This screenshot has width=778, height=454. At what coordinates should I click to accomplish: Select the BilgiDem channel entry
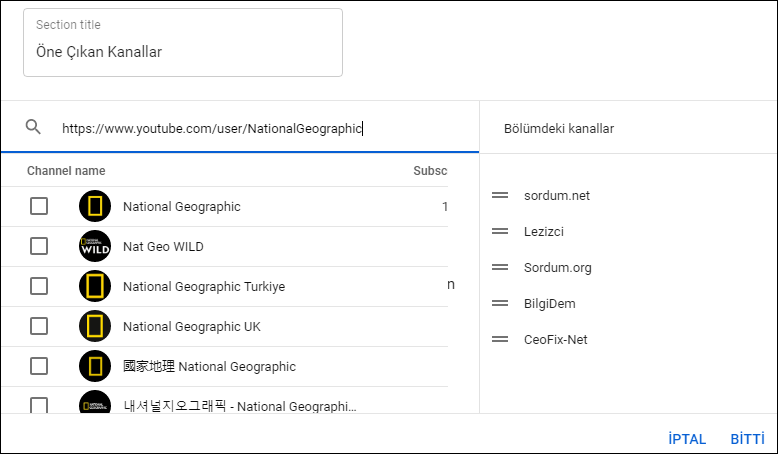pos(550,304)
